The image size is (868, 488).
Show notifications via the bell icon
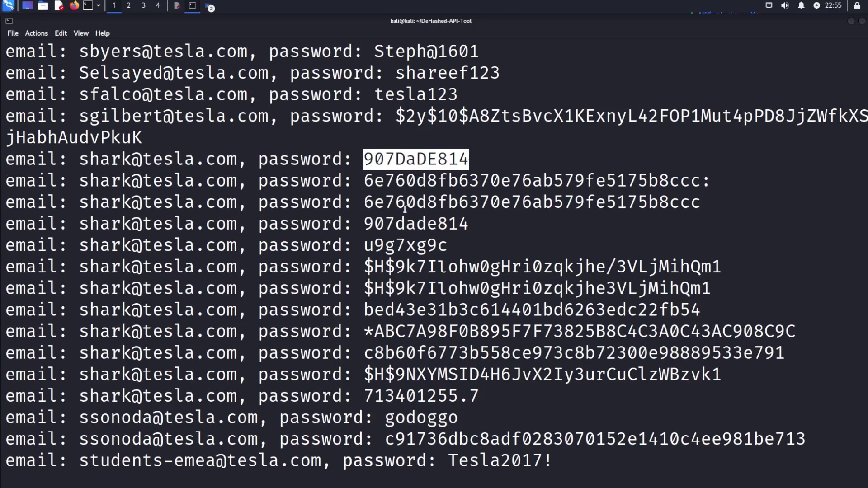pyautogui.click(x=801, y=5)
